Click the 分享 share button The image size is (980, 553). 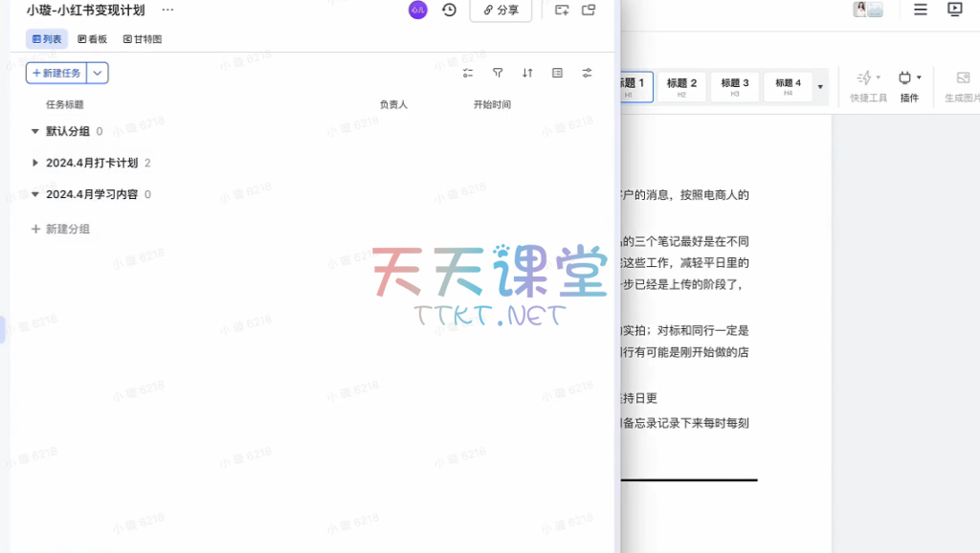pos(501,10)
